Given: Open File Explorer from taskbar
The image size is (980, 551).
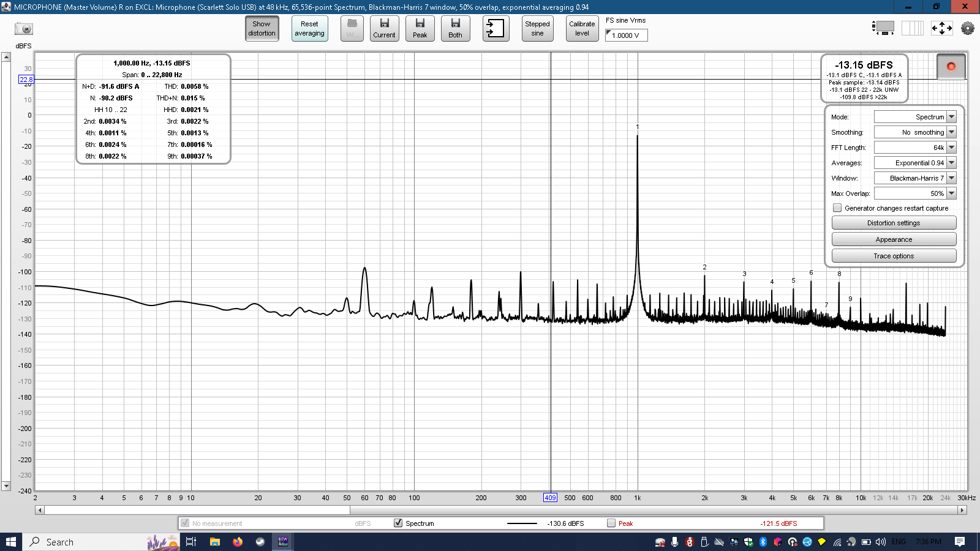Looking at the screenshot, I should 215,542.
